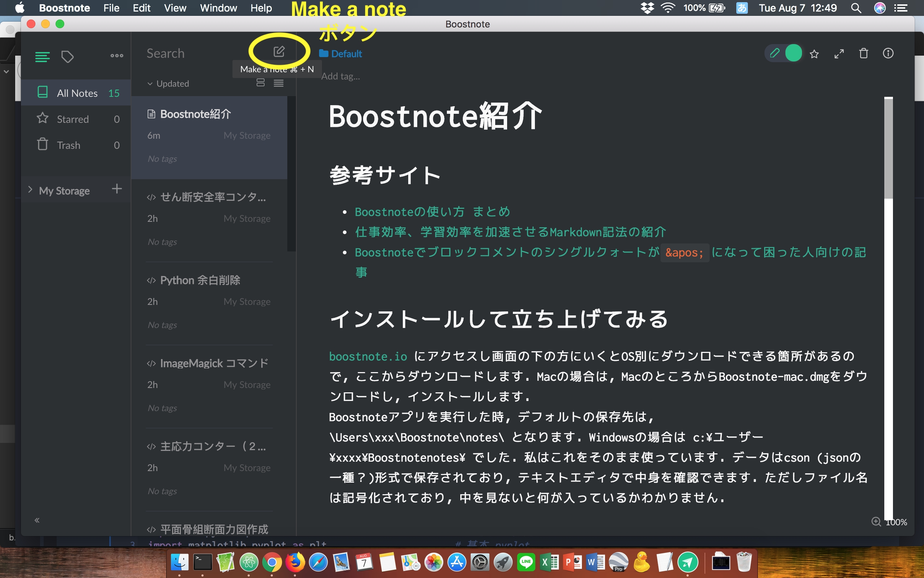Star the current note
Image resolution: width=924 pixels, height=578 pixels.
click(x=814, y=54)
